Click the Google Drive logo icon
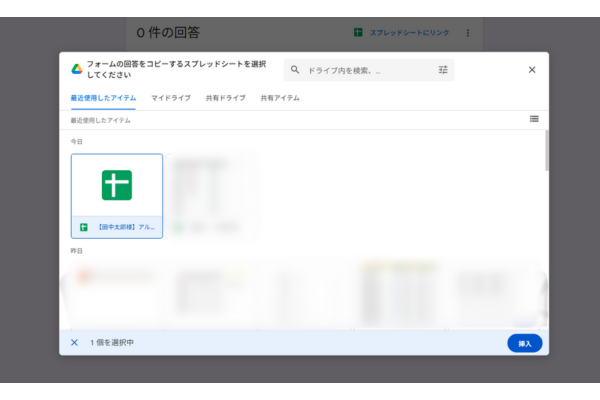This screenshot has width=600, height=400. (76, 69)
